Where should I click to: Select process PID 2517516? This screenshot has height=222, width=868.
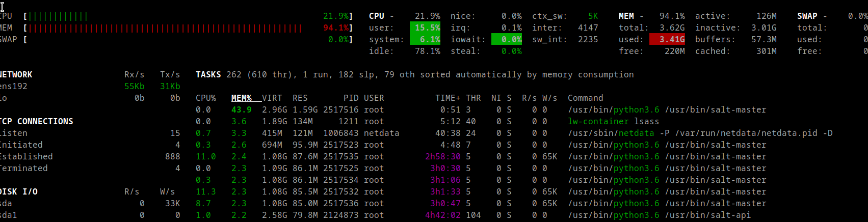(341, 110)
